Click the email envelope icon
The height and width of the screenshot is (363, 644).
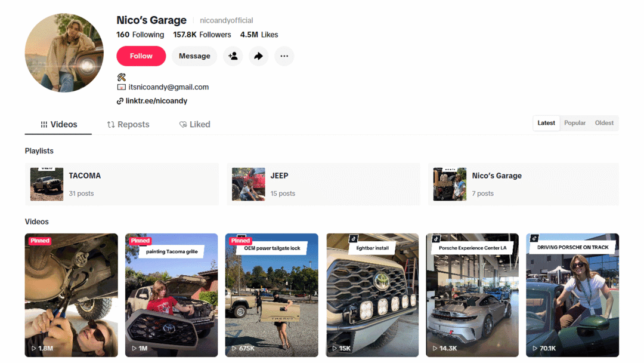pos(121,87)
